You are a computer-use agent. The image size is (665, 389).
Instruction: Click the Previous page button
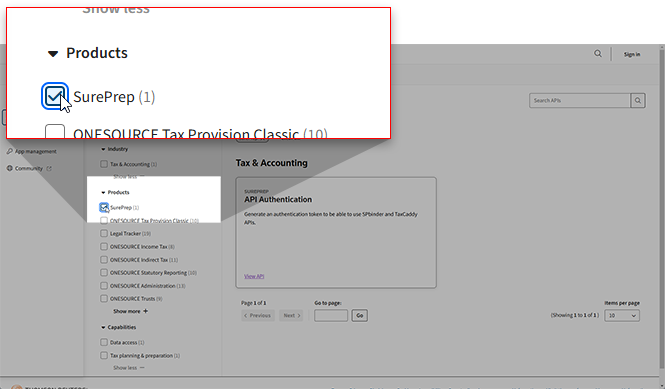click(258, 316)
